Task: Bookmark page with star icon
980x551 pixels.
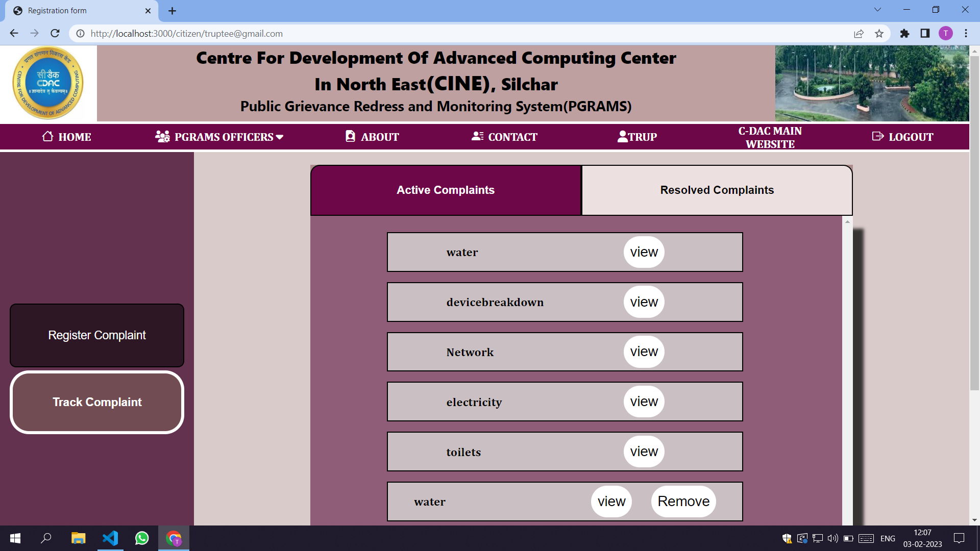Action: 879,34
